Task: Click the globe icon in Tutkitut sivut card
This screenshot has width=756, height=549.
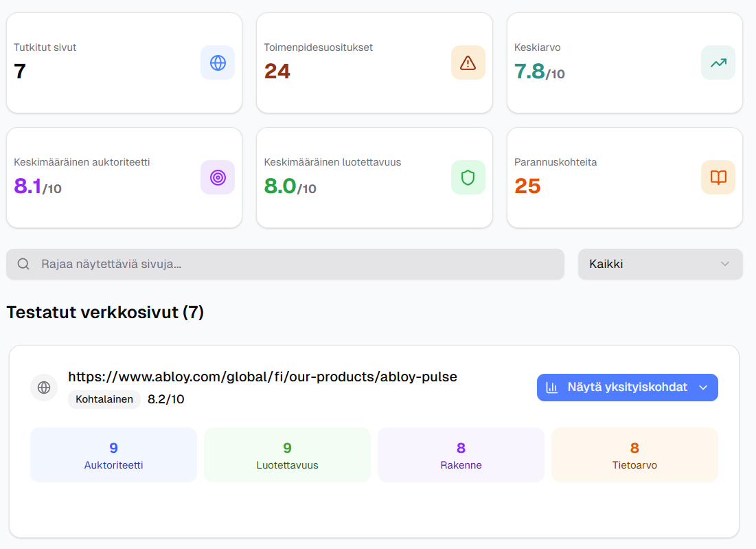Action: 218,63
